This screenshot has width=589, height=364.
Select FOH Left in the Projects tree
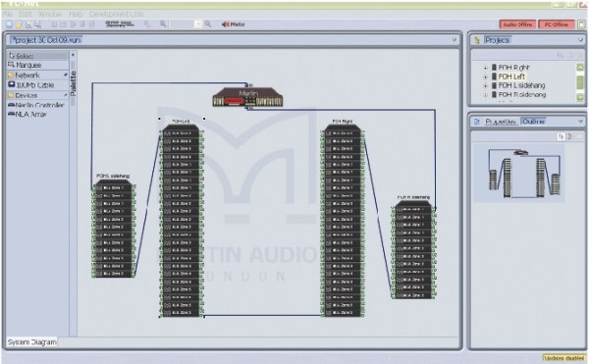click(511, 77)
